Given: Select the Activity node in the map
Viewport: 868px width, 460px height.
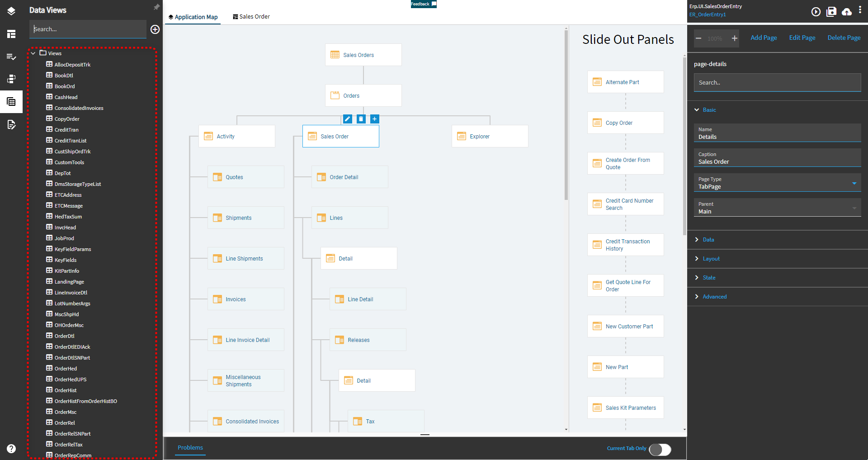Looking at the screenshot, I should point(237,136).
